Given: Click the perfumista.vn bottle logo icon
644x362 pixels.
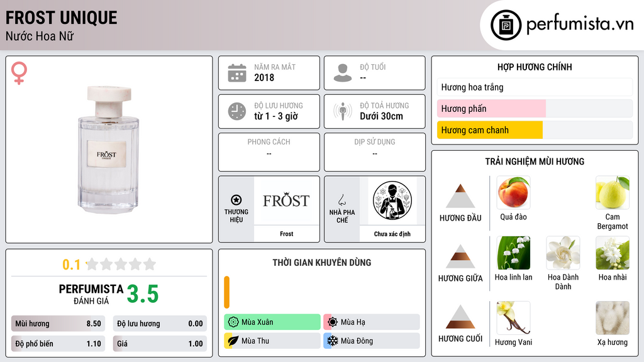Looking at the screenshot, I should pos(506,25).
